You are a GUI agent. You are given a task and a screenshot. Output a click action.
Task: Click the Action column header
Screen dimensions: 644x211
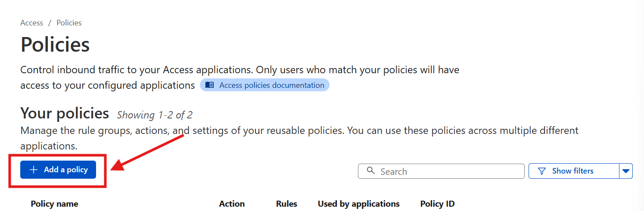(x=232, y=204)
